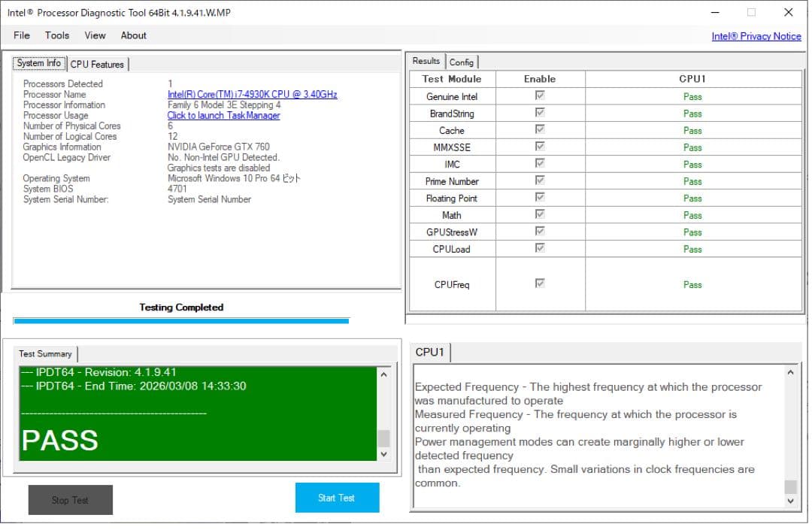
Task: Toggle the GPUStressW enable checkbox
Action: (x=539, y=232)
